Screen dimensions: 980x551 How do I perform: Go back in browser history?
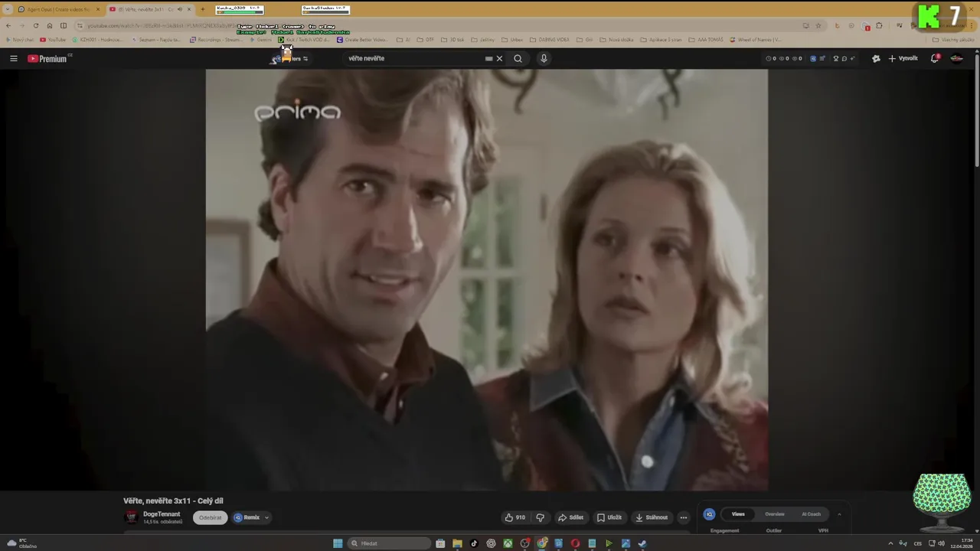8,25
